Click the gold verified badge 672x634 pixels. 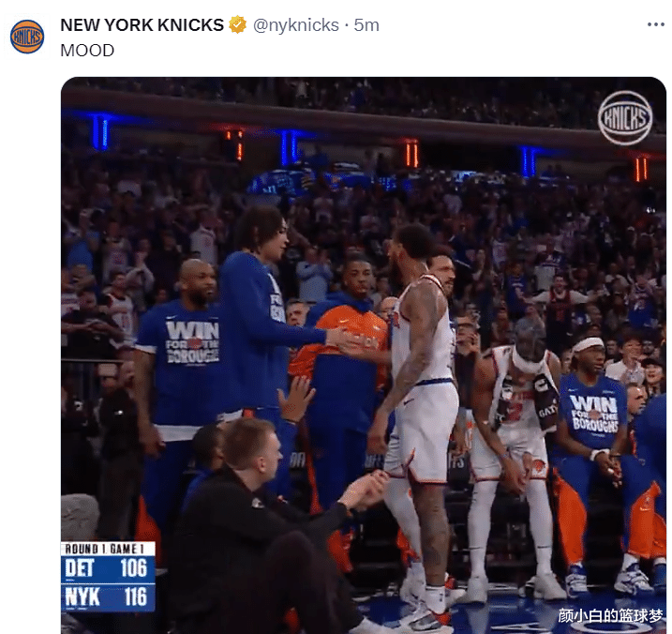pyautogui.click(x=237, y=25)
